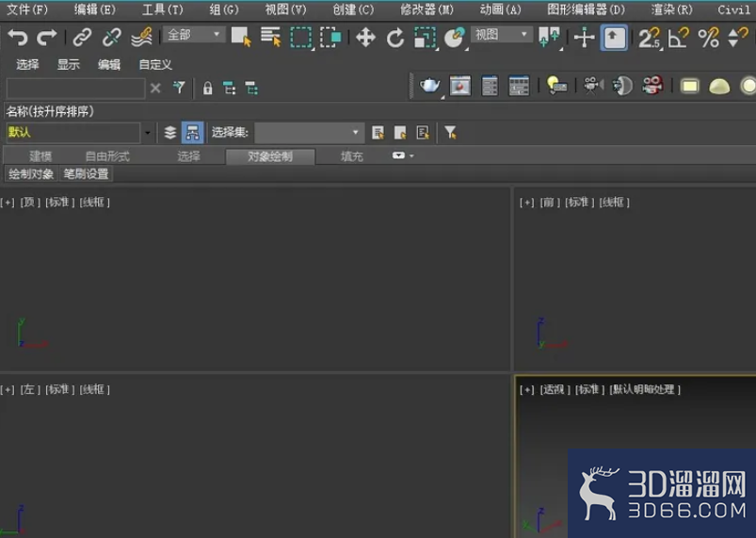Open the 全部 selection filter dropdown

(194, 34)
